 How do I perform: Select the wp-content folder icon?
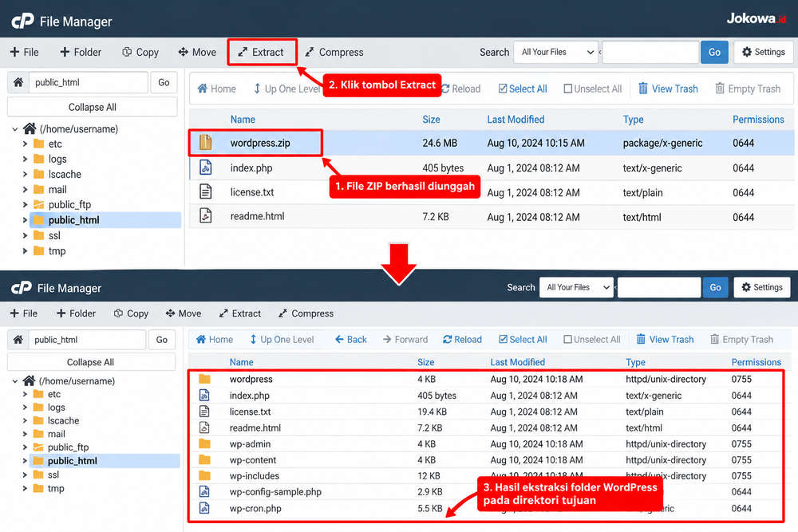[204, 459]
